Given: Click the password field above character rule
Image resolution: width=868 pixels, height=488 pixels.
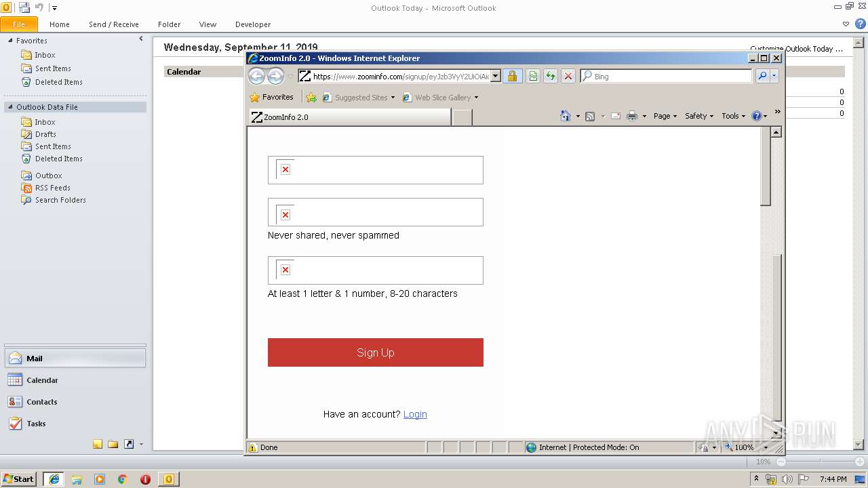Looking at the screenshot, I should (x=376, y=270).
